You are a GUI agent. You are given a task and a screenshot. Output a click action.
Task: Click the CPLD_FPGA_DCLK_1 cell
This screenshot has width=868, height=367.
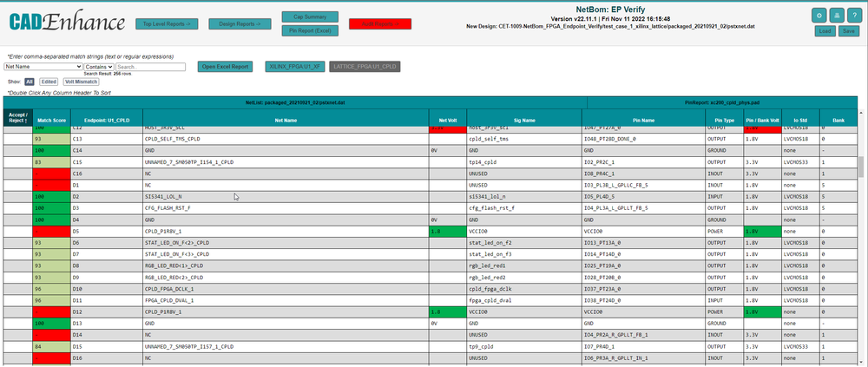(286, 289)
